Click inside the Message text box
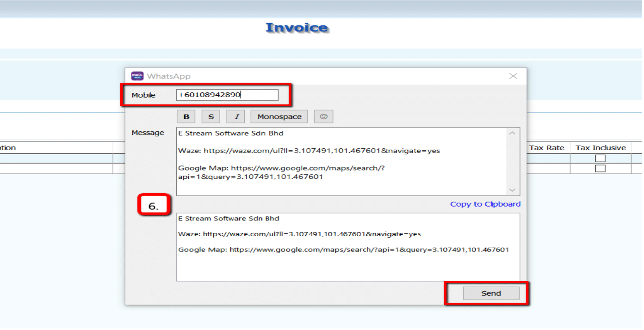The height and width of the screenshot is (330, 644). (342, 162)
